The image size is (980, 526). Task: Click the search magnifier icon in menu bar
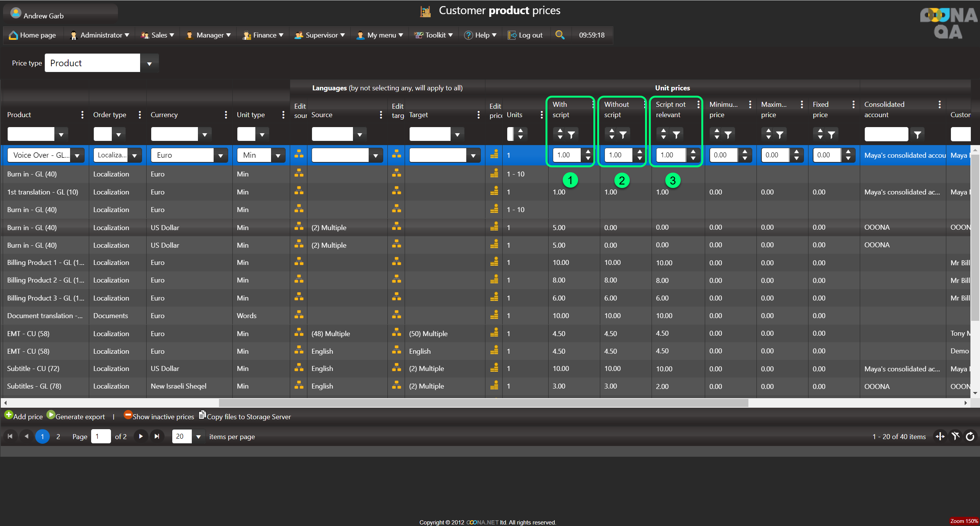coord(560,35)
